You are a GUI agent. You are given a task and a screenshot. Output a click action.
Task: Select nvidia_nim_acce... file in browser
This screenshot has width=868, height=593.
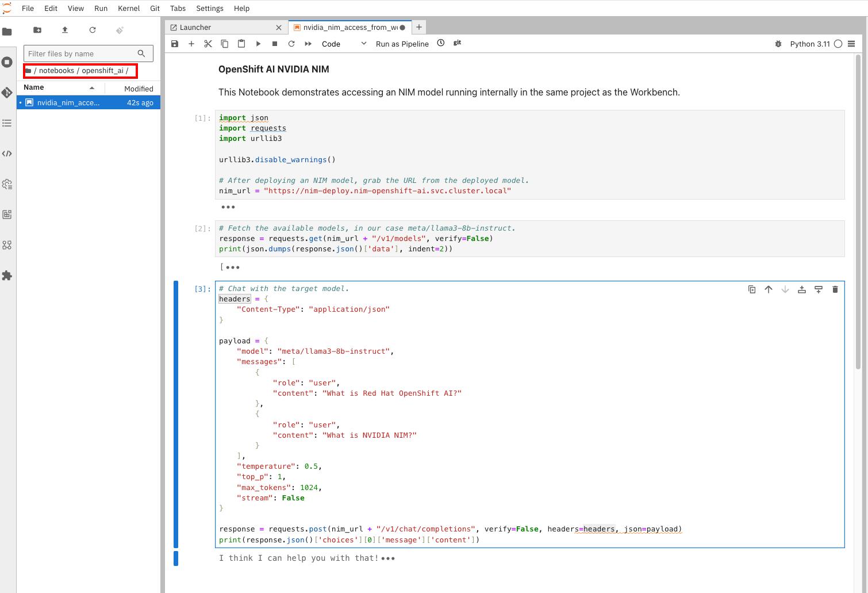click(89, 102)
